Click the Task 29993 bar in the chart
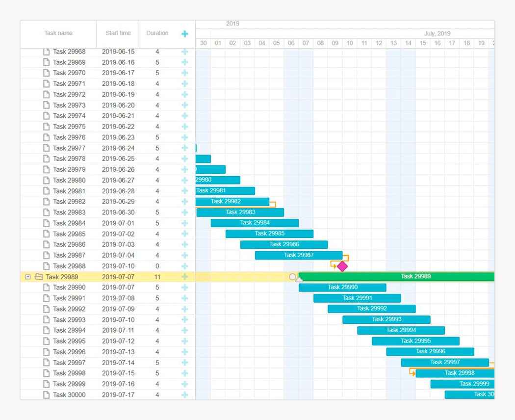Viewport: 515px width, 420px height. (386, 319)
